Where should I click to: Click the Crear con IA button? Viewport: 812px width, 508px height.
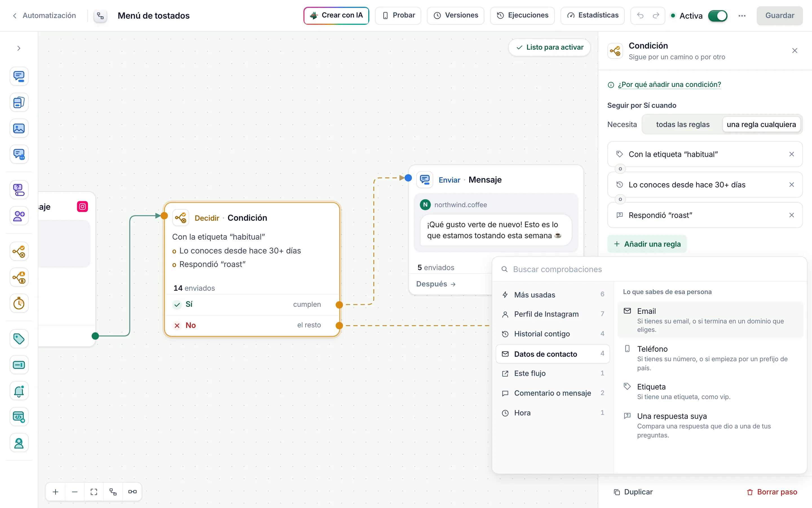(336, 16)
